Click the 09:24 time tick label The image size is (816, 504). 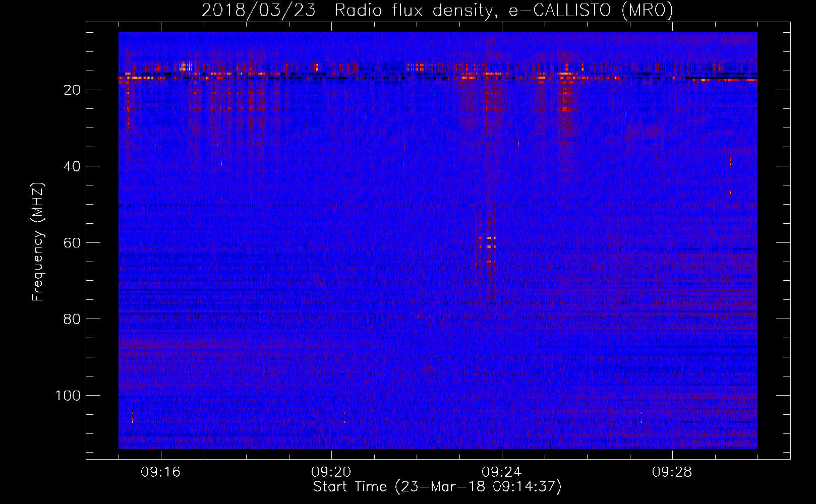pos(501,472)
